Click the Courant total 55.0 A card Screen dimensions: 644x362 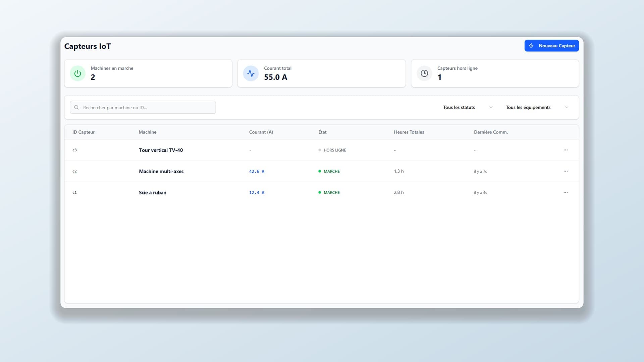(x=322, y=73)
